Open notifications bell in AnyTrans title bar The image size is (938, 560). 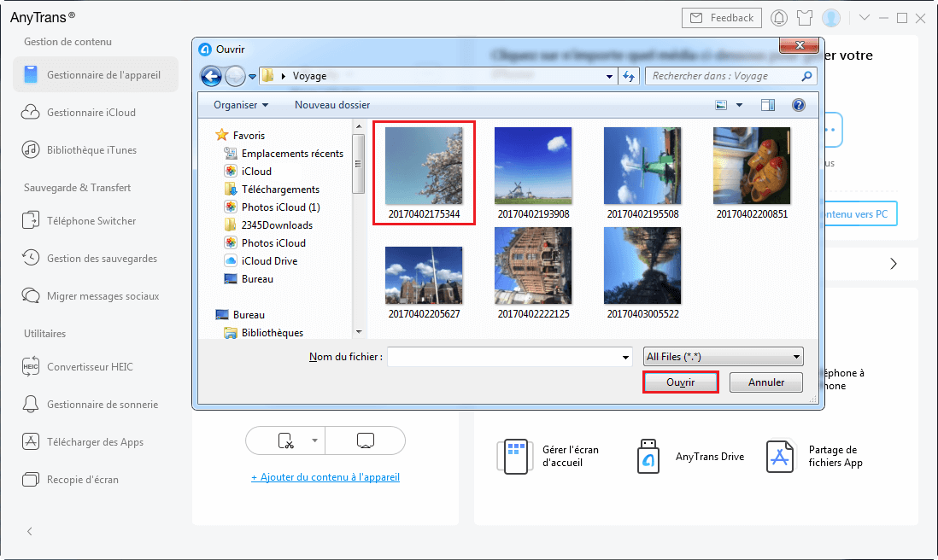pos(779,18)
